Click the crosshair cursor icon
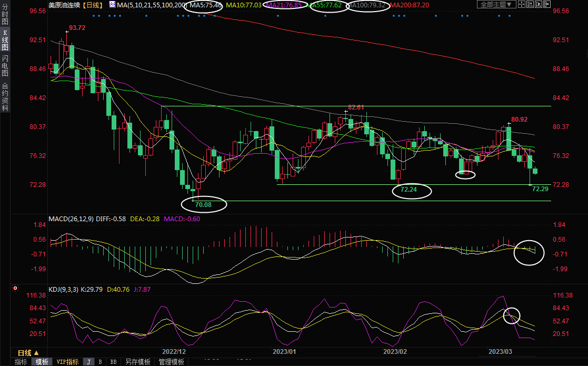This screenshot has width=588, height=366. [522, 5]
